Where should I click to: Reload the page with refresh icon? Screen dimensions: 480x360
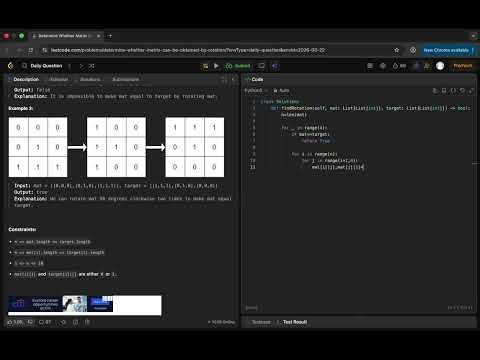point(30,50)
